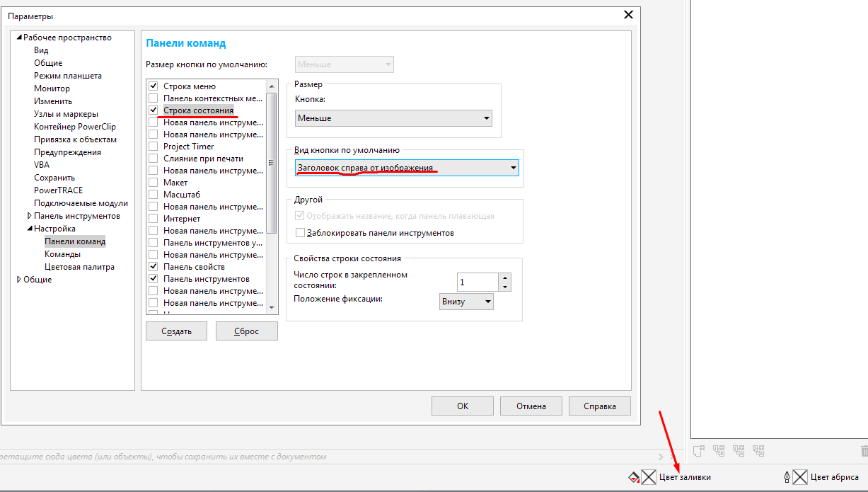Enable the Панель контекстных ме... checkbox

[154, 98]
